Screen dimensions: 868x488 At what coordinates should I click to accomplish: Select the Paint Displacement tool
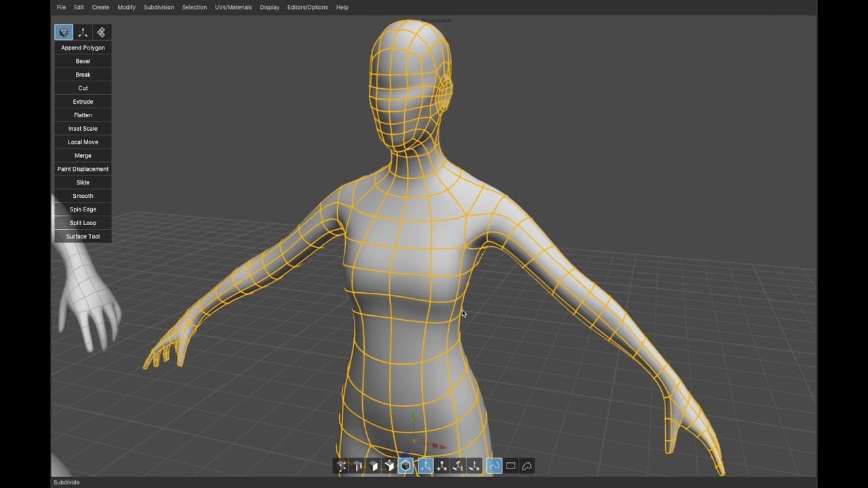point(83,169)
